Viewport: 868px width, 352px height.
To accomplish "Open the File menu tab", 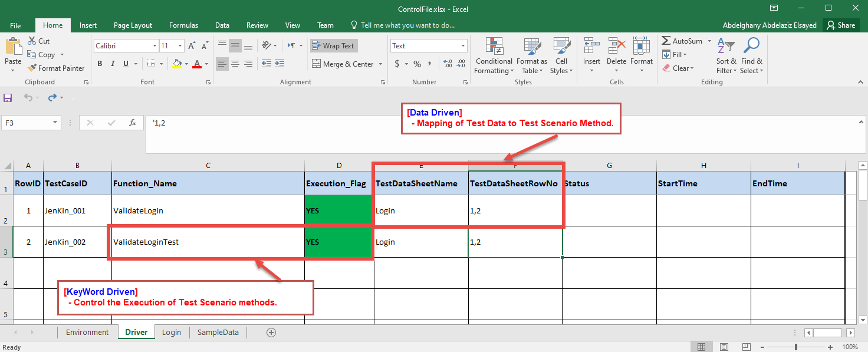I will (x=15, y=25).
